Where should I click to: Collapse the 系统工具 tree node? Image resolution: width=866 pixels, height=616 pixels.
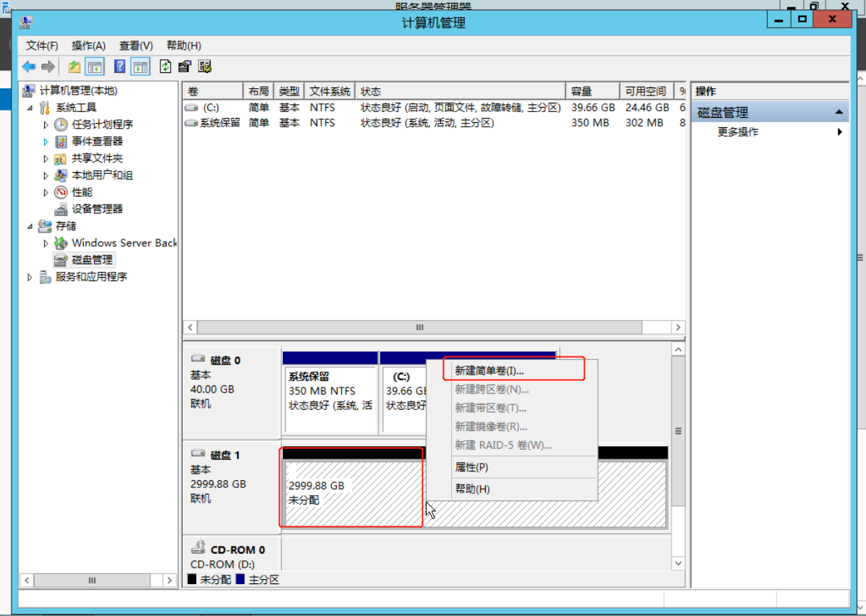(x=30, y=108)
